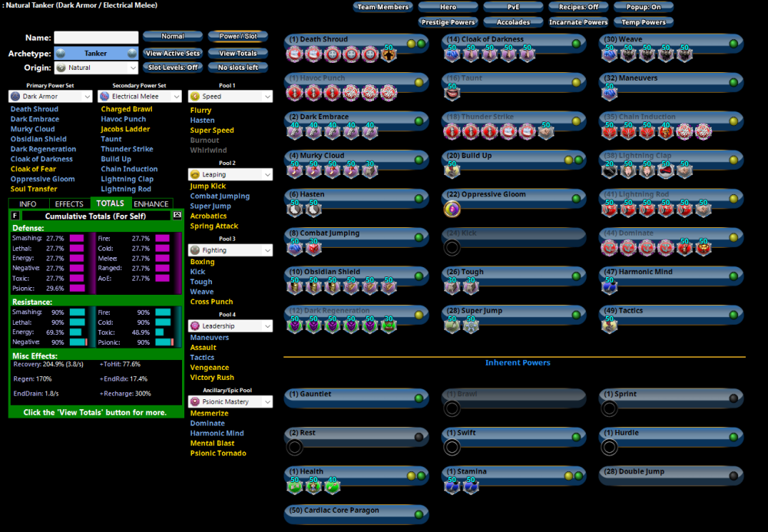
Task: Toggle the Death Shroud green power indicator
Action: click(x=421, y=43)
